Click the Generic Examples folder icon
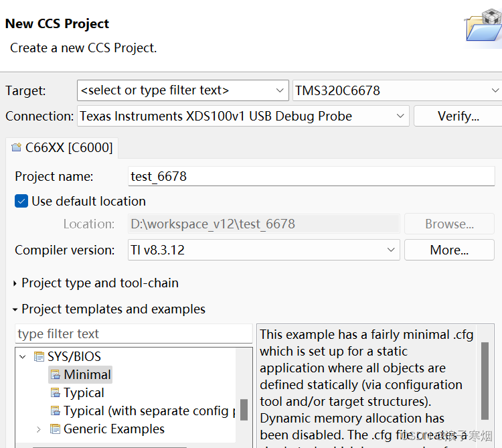Viewport: 502px width, 448px height. [55, 429]
